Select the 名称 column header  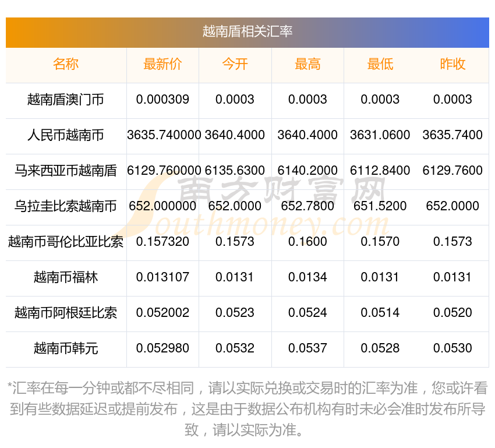click(66, 64)
